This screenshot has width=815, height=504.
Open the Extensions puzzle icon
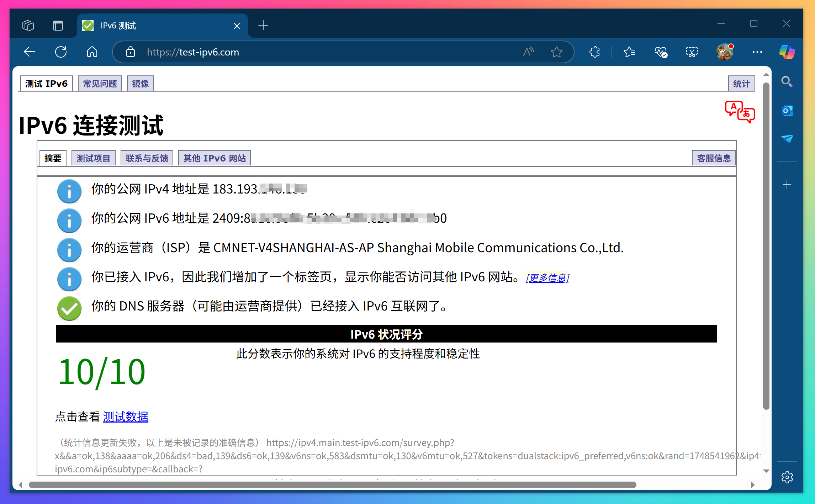[x=594, y=52]
